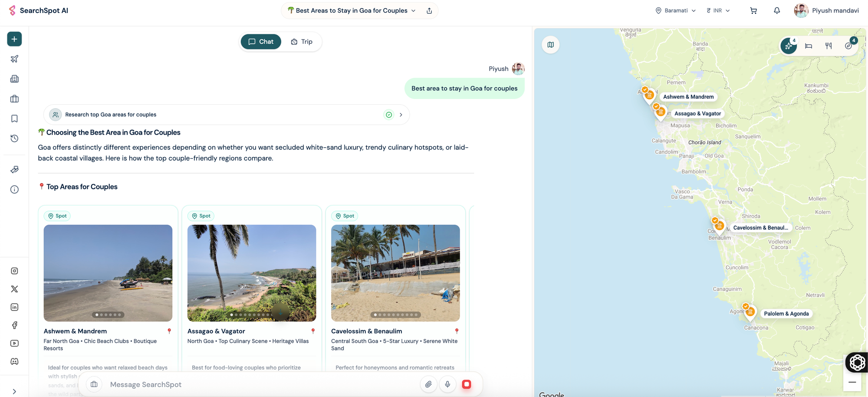Click the share icon beside the title
Viewport: 868px width, 397px height.
coord(429,10)
